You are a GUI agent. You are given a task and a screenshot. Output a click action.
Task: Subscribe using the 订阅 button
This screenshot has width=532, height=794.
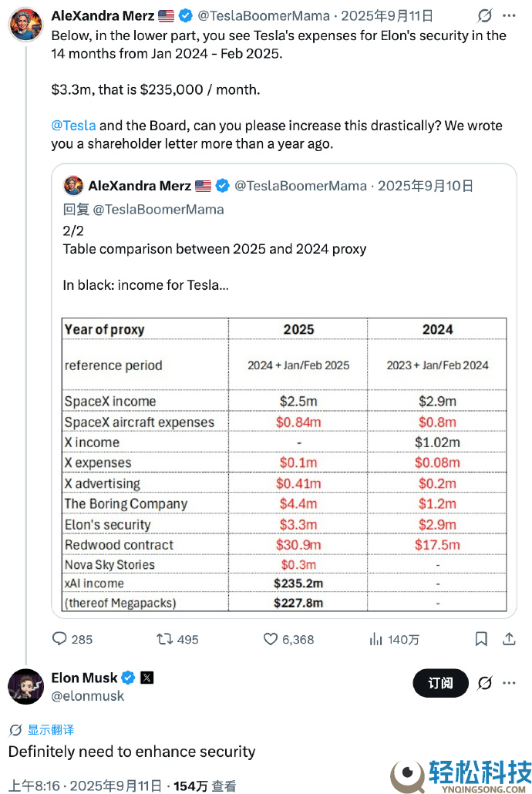click(x=441, y=683)
